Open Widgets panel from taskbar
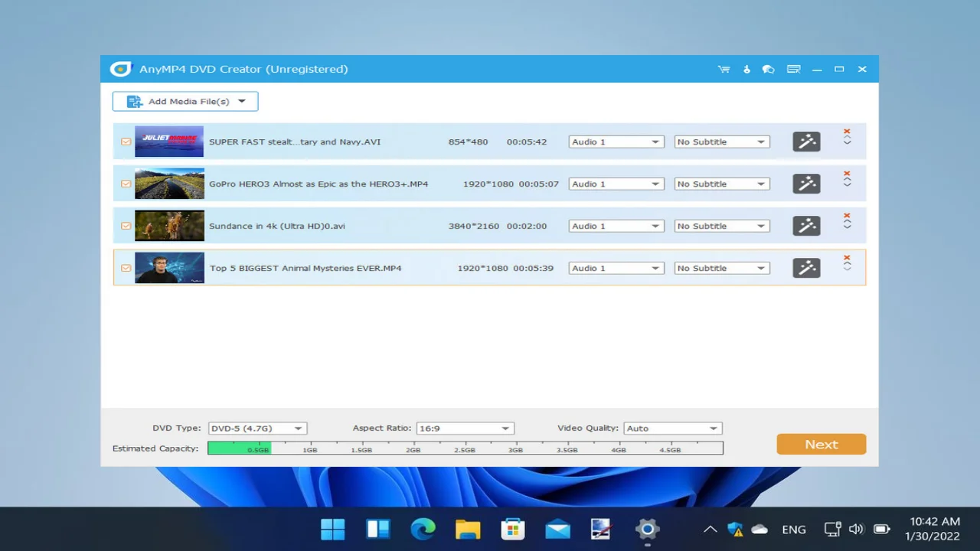The height and width of the screenshot is (551, 980). [378, 529]
